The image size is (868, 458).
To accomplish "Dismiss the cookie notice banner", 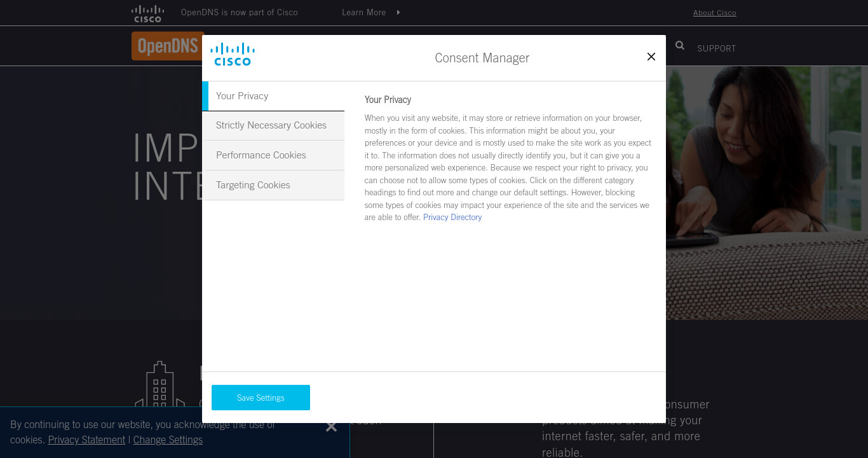I will click(x=331, y=426).
